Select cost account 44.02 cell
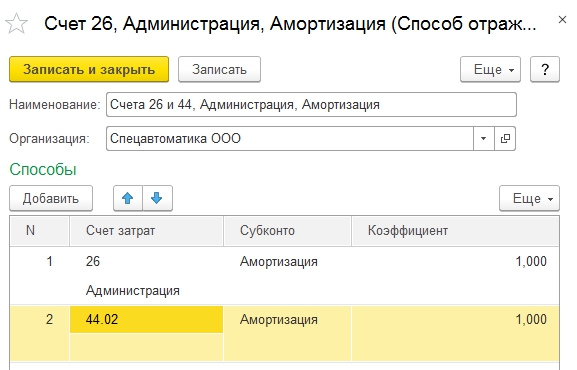The height and width of the screenshot is (370, 577). (x=146, y=319)
